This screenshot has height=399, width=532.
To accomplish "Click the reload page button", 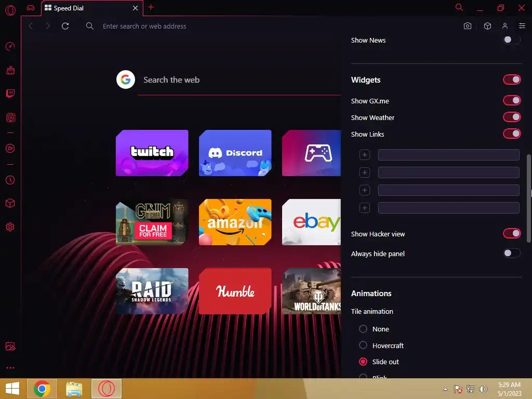I will [65, 26].
